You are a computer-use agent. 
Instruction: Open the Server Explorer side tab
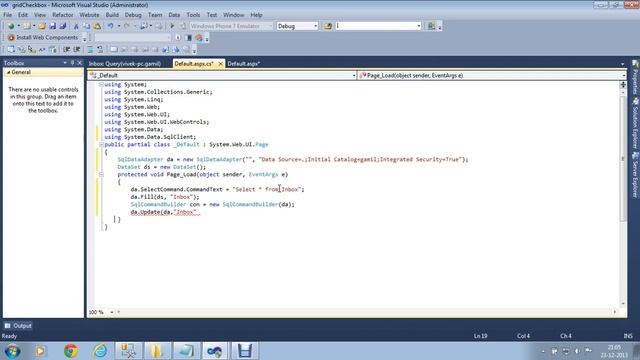[x=636, y=176]
